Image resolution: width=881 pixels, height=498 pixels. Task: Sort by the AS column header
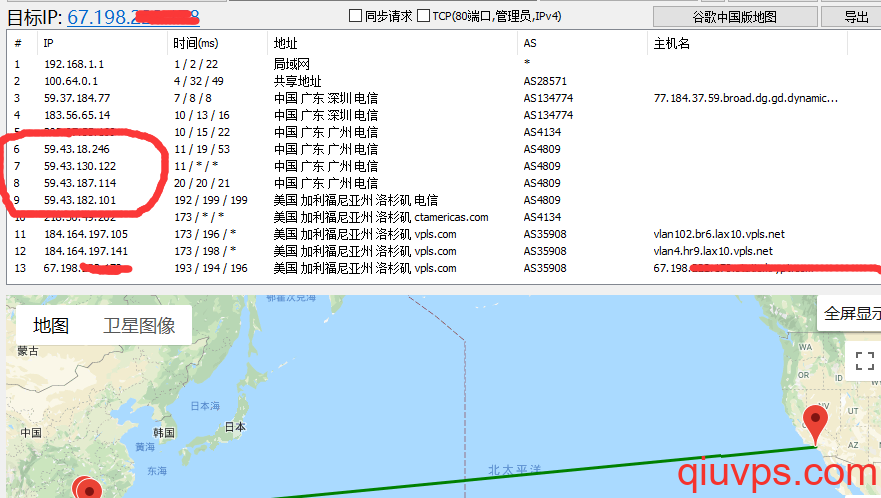click(530, 43)
